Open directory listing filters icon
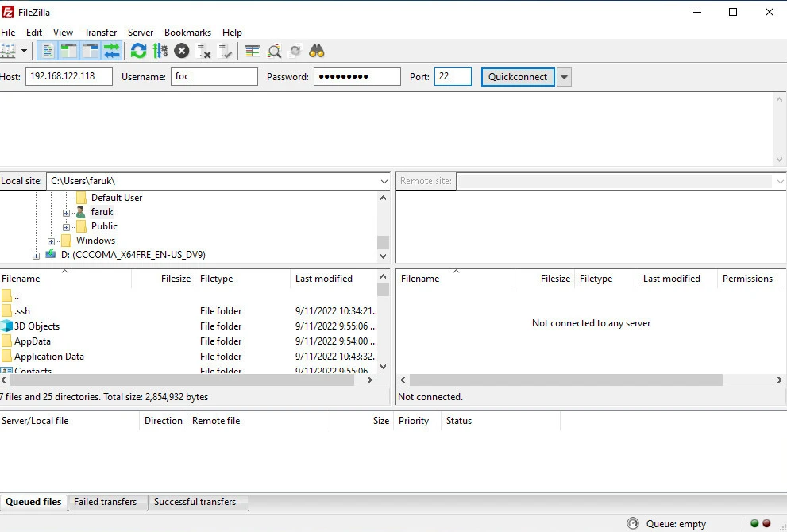The height and width of the screenshot is (532, 787). [x=253, y=51]
